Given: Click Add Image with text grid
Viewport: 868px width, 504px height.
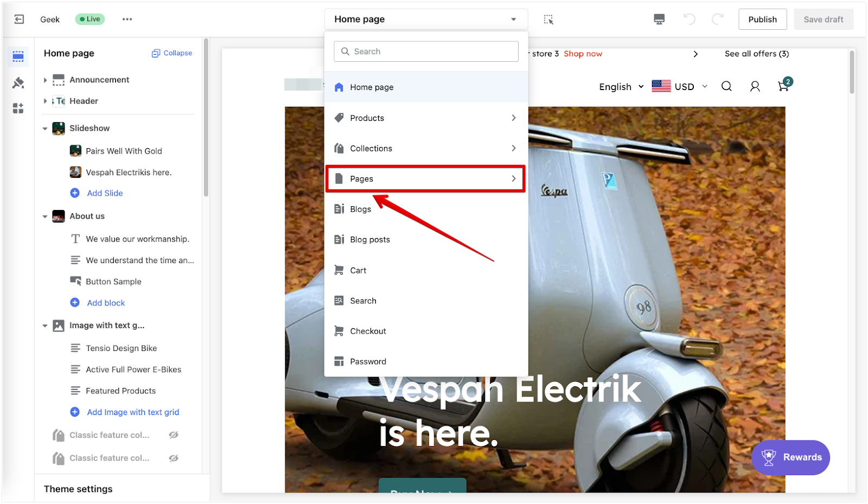Looking at the screenshot, I should (x=133, y=412).
